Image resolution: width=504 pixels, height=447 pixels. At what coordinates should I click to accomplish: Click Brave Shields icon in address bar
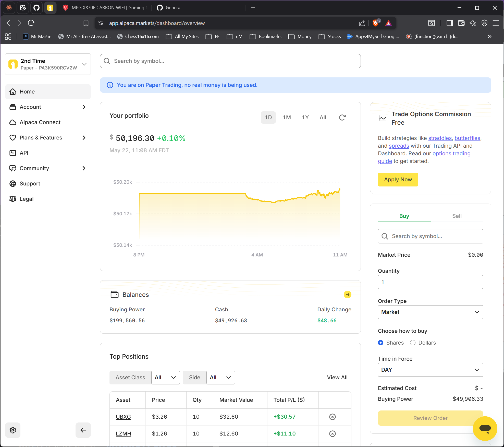(376, 23)
